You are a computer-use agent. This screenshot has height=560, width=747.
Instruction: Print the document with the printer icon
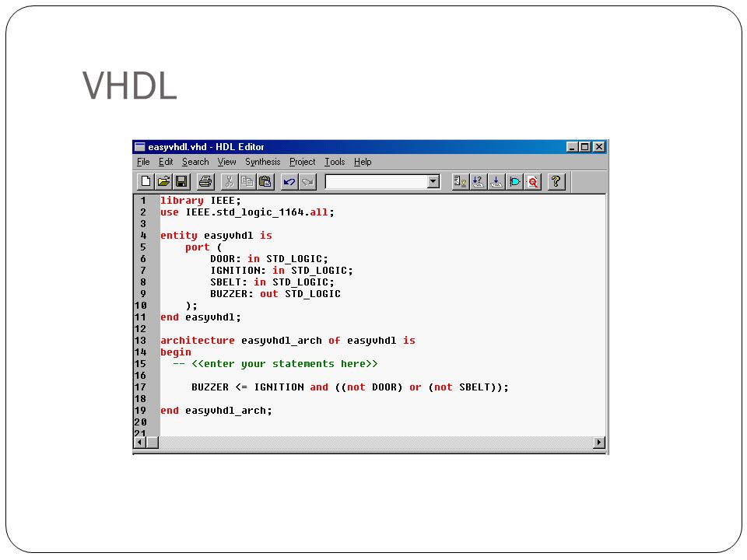(x=205, y=181)
